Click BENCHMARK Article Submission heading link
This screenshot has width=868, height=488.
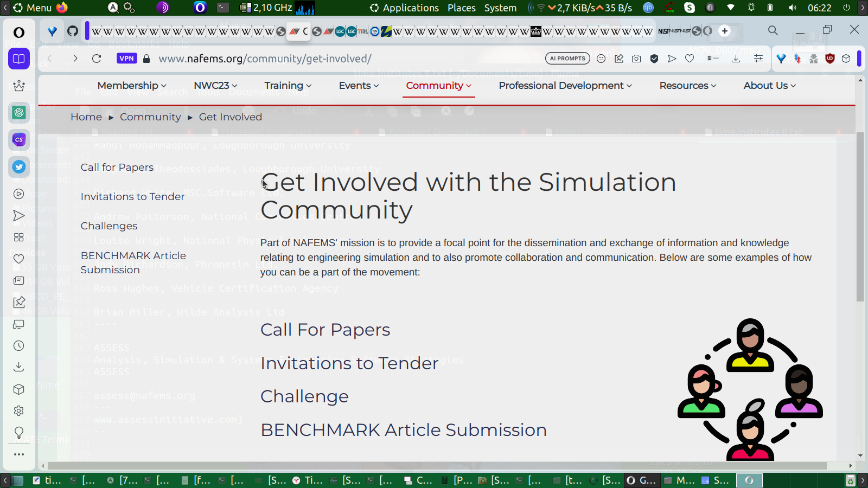[404, 430]
